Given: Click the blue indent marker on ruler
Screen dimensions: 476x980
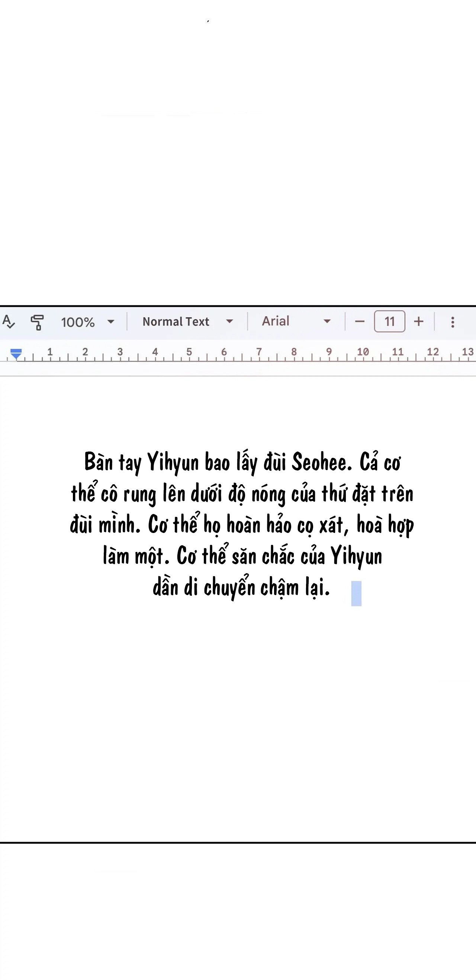Looking at the screenshot, I should click(16, 354).
